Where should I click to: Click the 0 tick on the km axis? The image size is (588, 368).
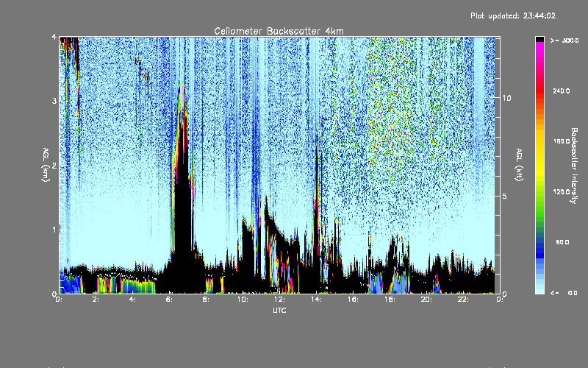[x=54, y=294]
